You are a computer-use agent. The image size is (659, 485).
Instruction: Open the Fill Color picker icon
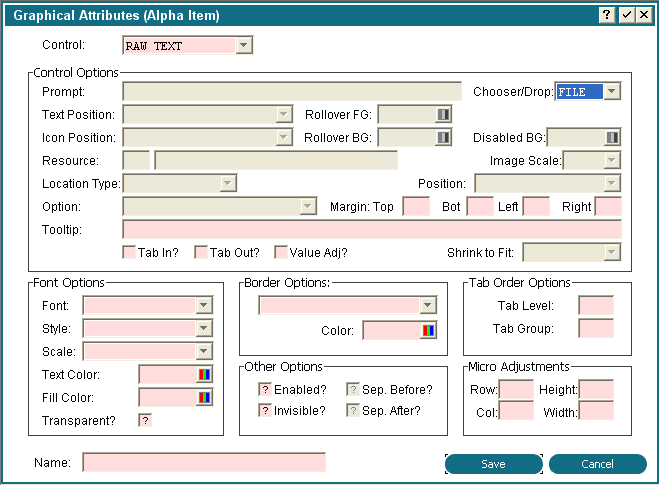coord(205,397)
